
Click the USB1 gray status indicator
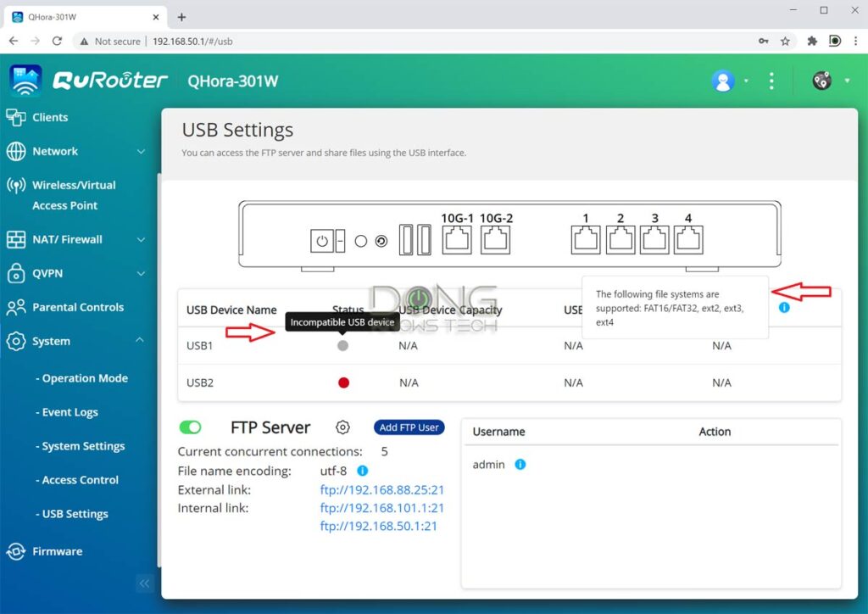click(342, 345)
